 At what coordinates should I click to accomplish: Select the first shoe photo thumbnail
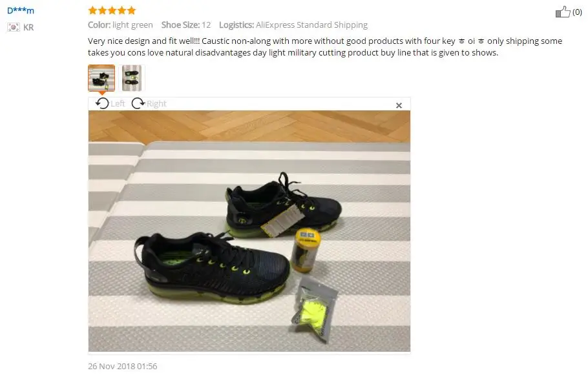[x=101, y=78]
